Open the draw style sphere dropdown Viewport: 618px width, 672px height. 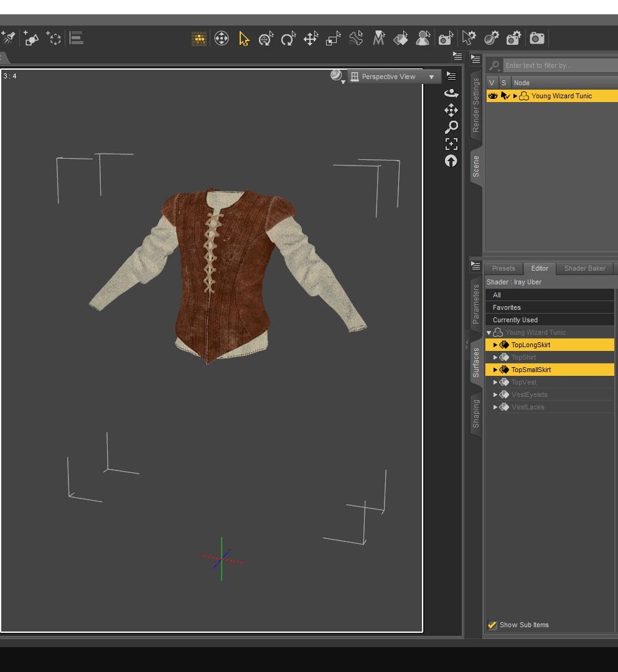[x=337, y=77]
